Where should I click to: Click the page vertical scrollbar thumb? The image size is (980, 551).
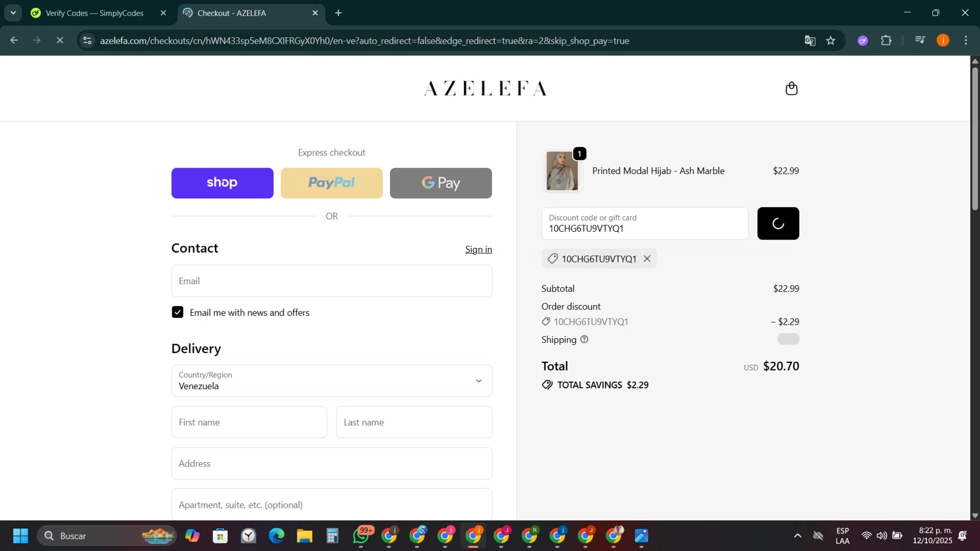[x=975, y=138]
